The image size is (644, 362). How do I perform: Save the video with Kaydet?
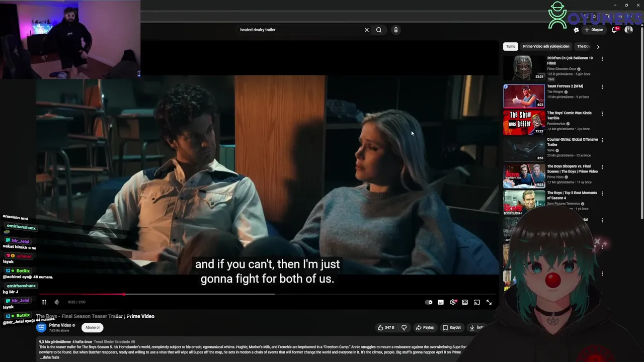click(x=451, y=328)
